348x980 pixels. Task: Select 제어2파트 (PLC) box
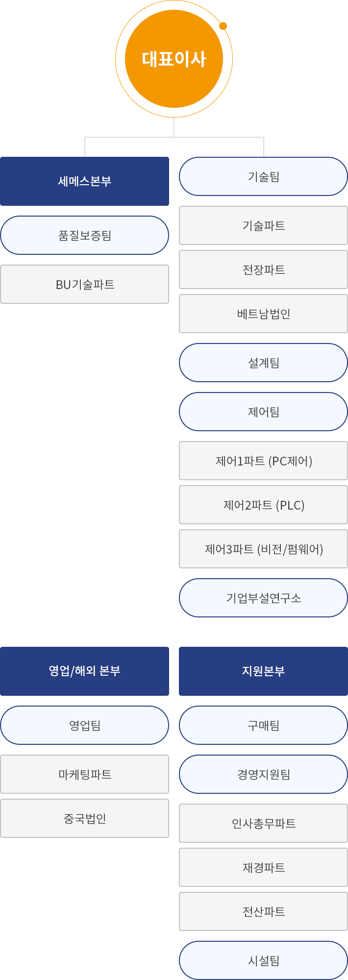(263, 505)
